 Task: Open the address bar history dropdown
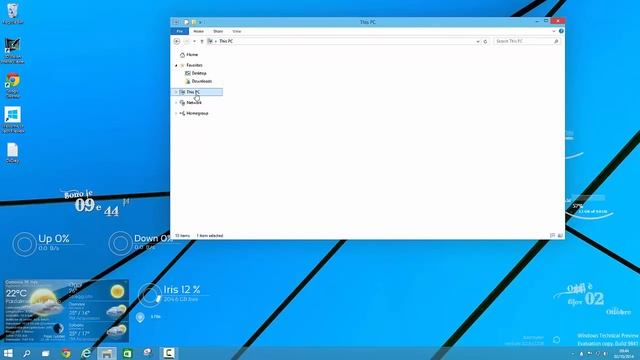pos(478,41)
